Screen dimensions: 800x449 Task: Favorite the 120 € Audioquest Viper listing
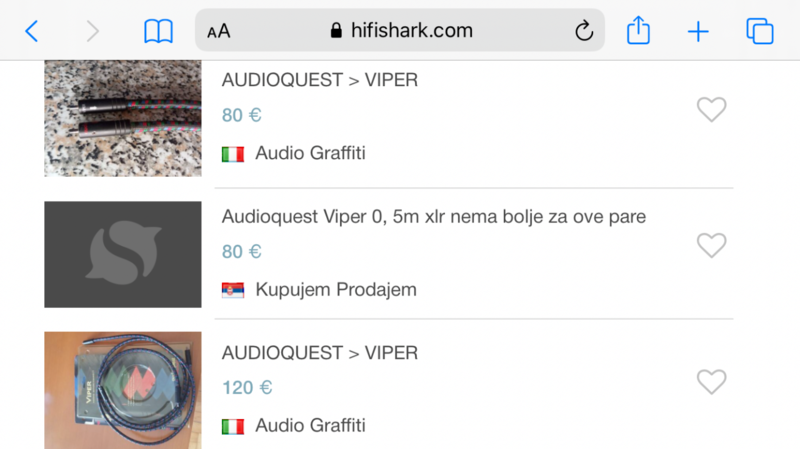point(711,381)
